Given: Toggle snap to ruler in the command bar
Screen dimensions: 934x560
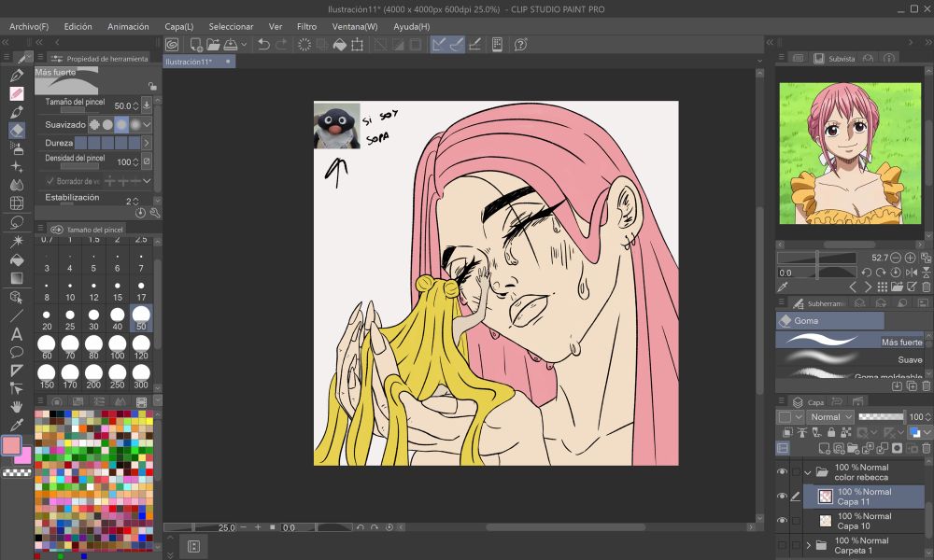Looking at the screenshot, I should [439, 45].
